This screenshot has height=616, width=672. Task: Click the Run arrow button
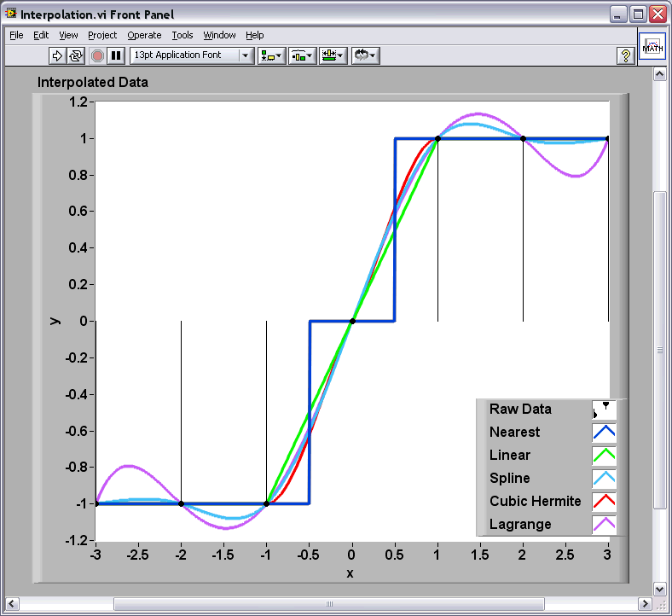[x=57, y=55]
